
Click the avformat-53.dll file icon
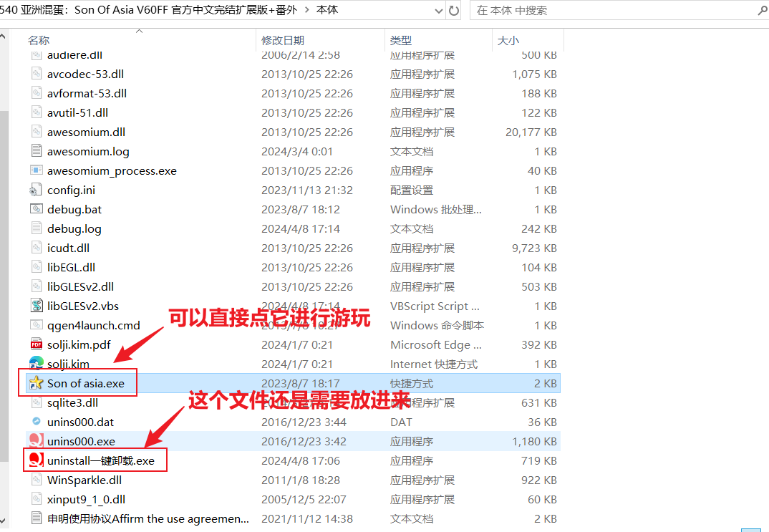coord(37,93)
